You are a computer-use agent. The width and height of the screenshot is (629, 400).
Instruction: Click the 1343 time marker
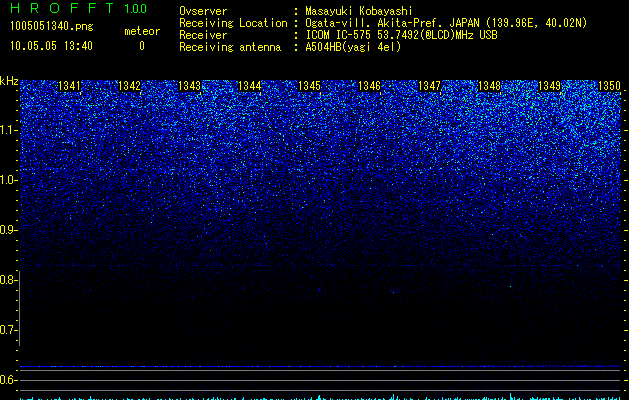(x=189, y=86)
